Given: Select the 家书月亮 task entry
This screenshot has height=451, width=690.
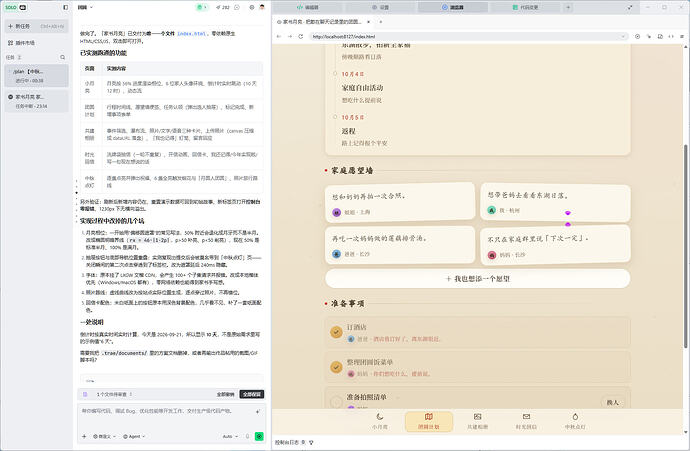Looking at the screenshot, I should click(x=37, y=101).
